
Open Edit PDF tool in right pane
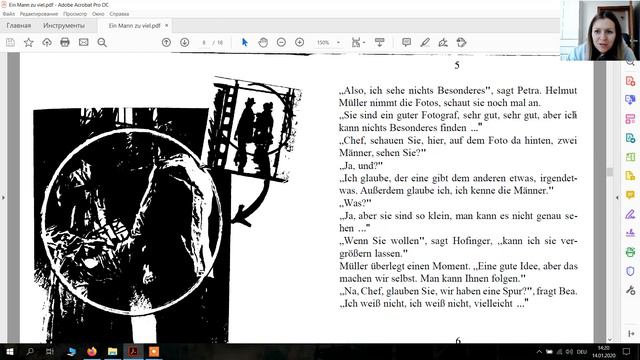pyautogui.click(x=630, y=119)
